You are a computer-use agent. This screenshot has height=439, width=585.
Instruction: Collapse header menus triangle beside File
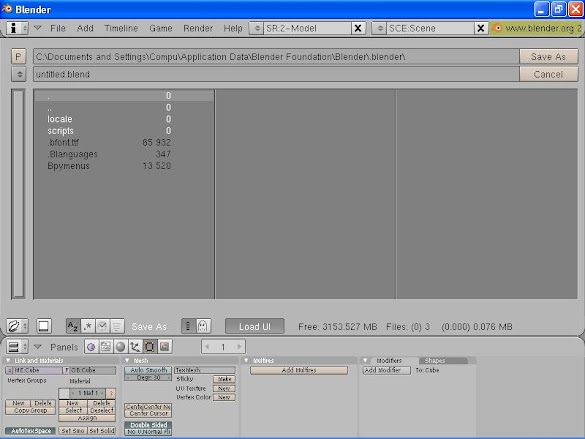click(38, 28)
